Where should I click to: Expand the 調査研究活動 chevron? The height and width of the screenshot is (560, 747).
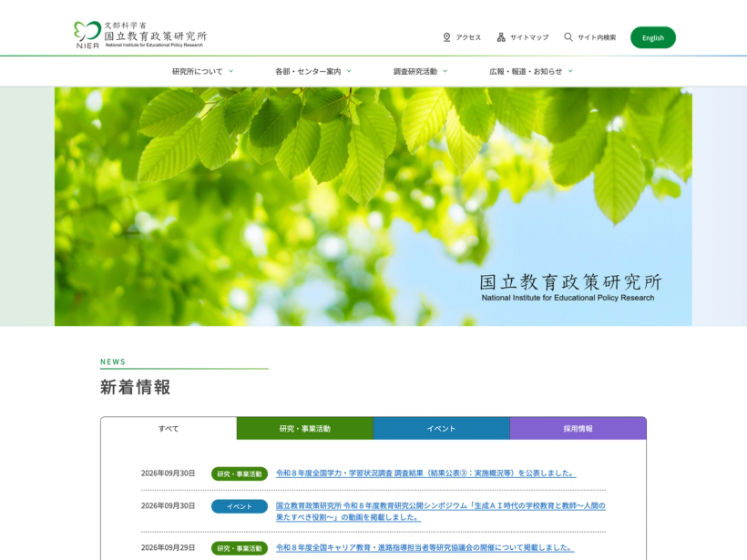[x=445, y=71]
